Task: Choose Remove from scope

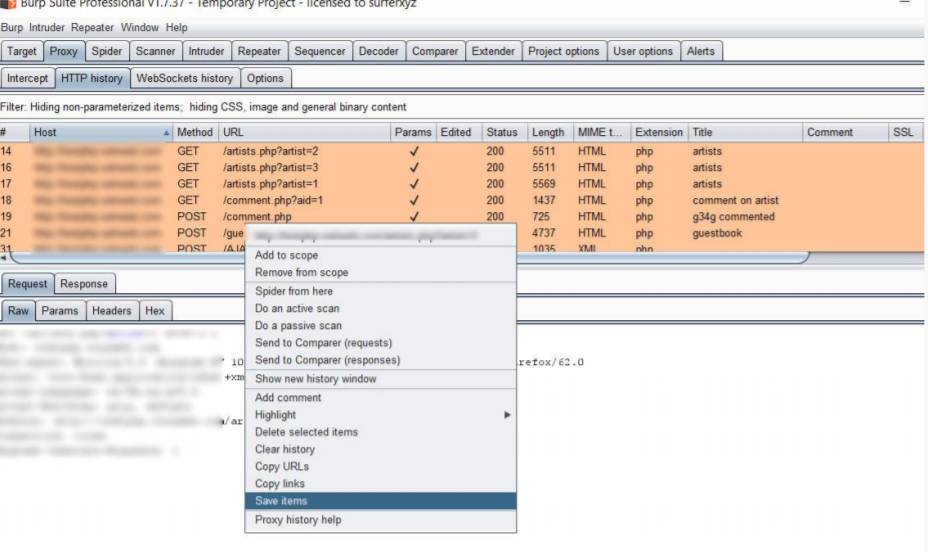Action: coord(381,273)
